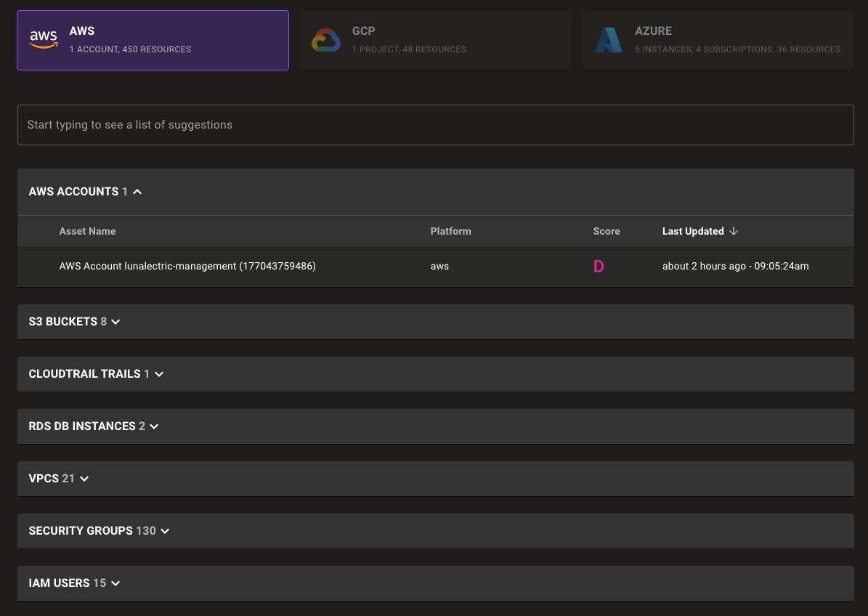Image resolution: width=868 pixels, height=616 pixels.
Task: Expand the VPCs section chevron
Action: pyautogui.click(x=84, y=479)
